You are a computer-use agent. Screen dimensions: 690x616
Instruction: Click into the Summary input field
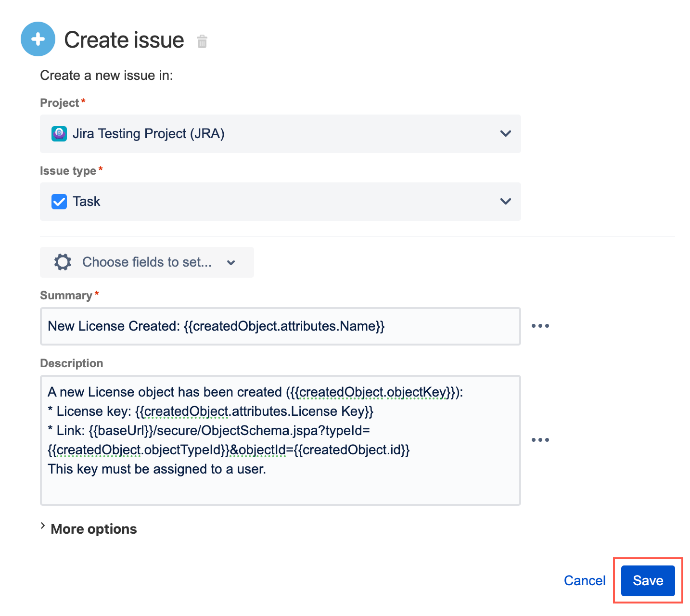coord(281,326)
